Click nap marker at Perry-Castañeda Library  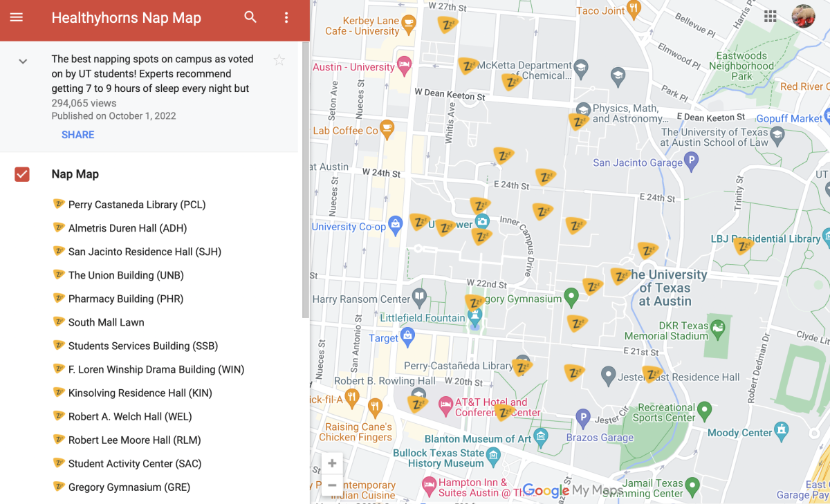coord(522,367)
